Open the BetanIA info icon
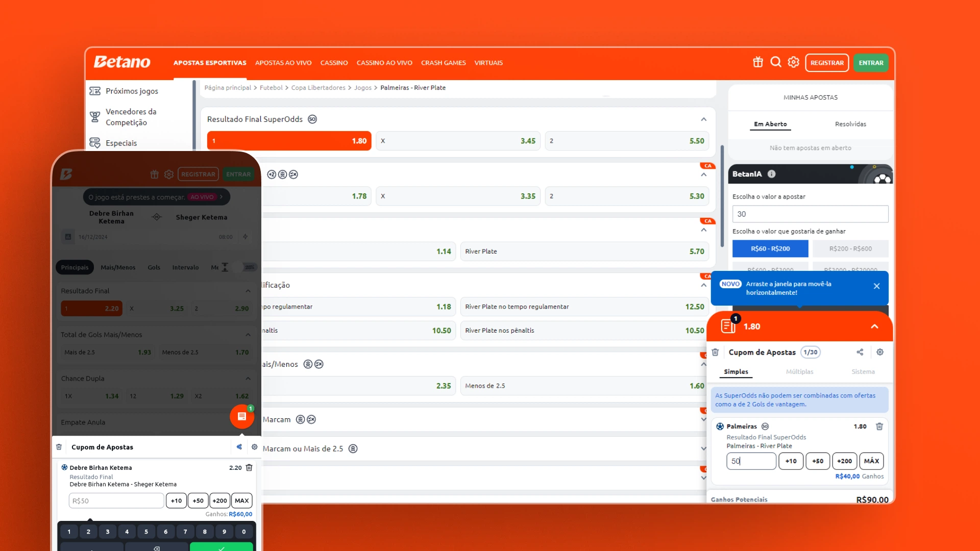980x551 pixels. click(771, 174)
